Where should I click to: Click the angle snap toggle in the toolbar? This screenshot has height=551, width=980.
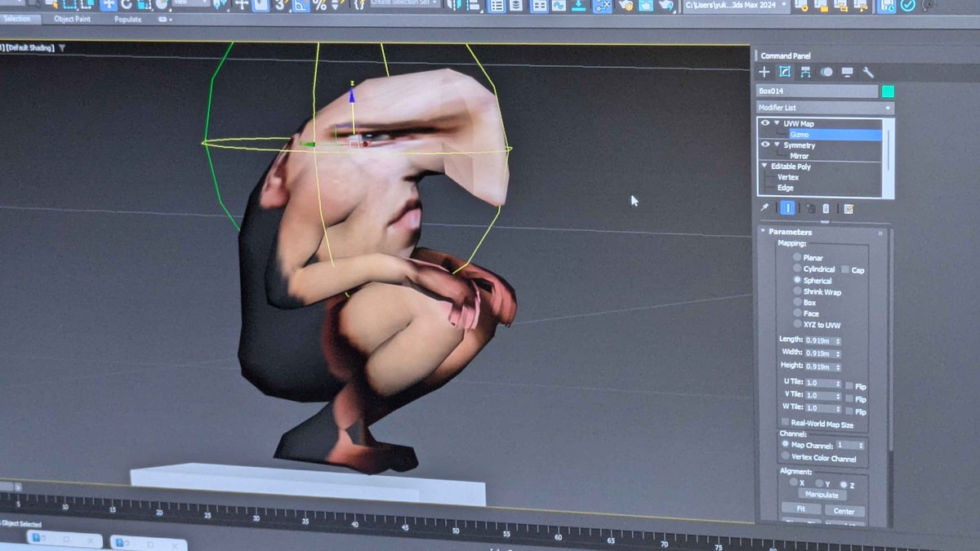pyautogui.click(x=301, y=5)
